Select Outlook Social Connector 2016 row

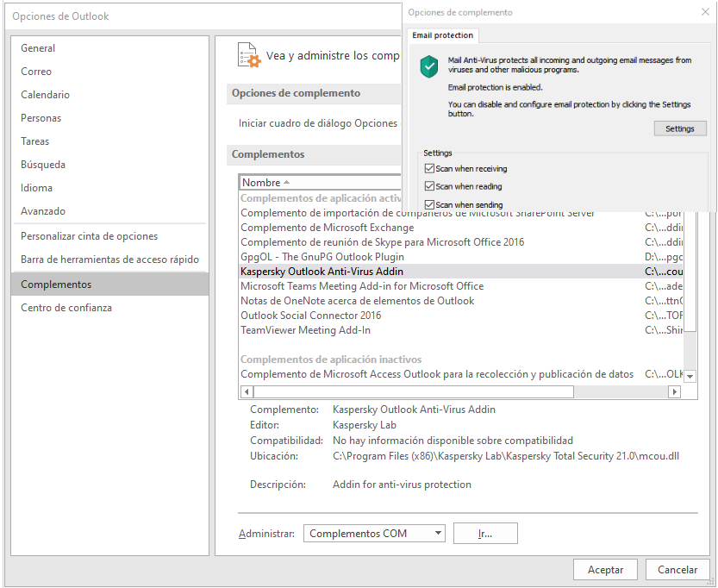click(x=462, y=316)
